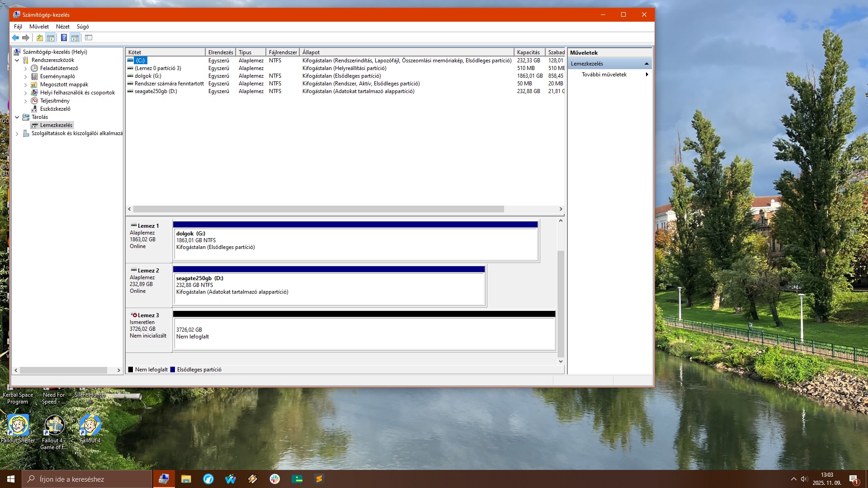
Task: Collapse the Lemezkezelés actions section header
Action: [646, 64]
